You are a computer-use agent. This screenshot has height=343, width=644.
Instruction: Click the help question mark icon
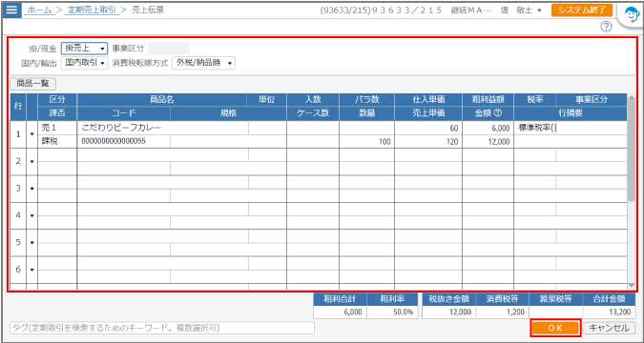[606, 27]
